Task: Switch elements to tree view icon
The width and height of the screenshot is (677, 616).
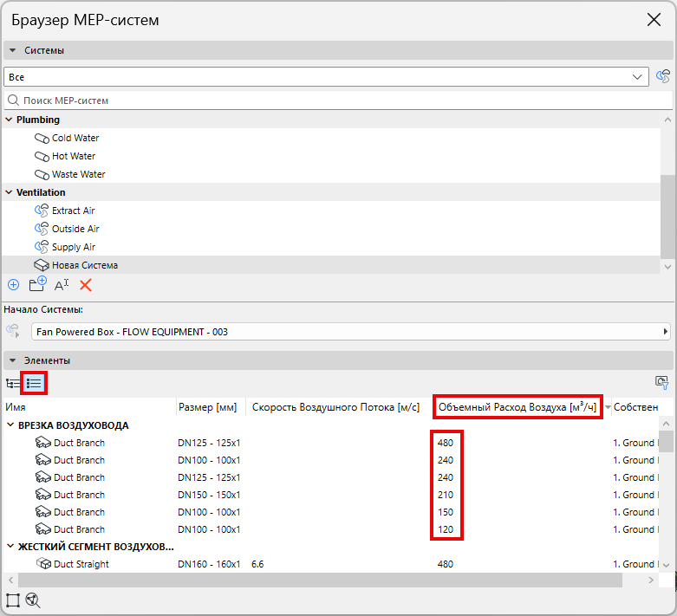Action: pos(13,383)
